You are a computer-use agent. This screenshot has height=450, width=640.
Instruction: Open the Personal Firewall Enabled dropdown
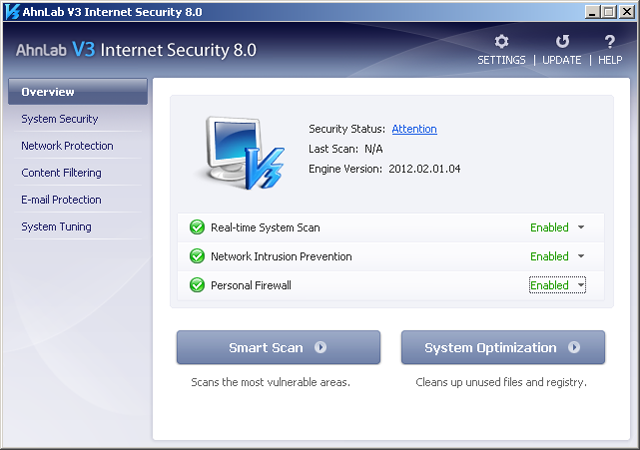581,286
